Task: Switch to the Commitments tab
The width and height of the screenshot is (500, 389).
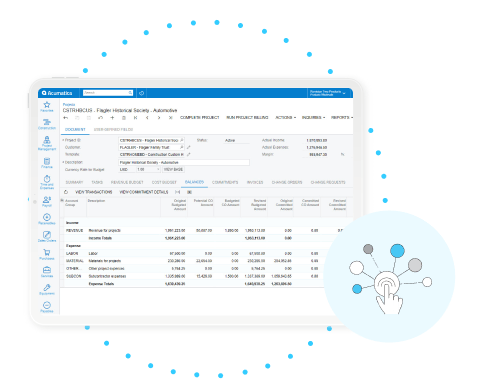Action: pyautogui.click(x=225, y=182)
